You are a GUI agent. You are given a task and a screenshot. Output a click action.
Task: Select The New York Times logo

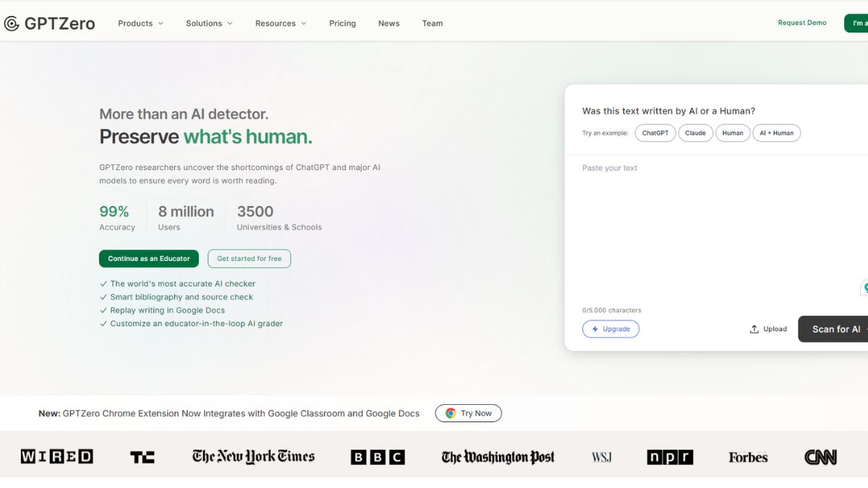253,456
